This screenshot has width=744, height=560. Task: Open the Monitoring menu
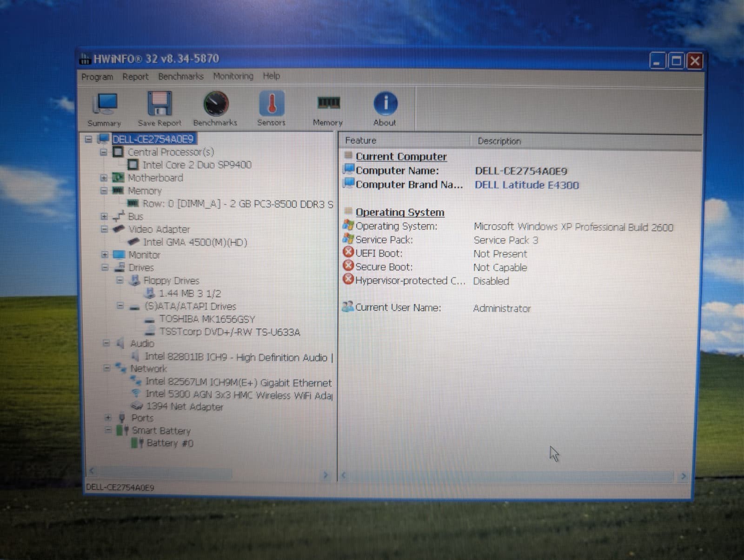pos(233,76)
